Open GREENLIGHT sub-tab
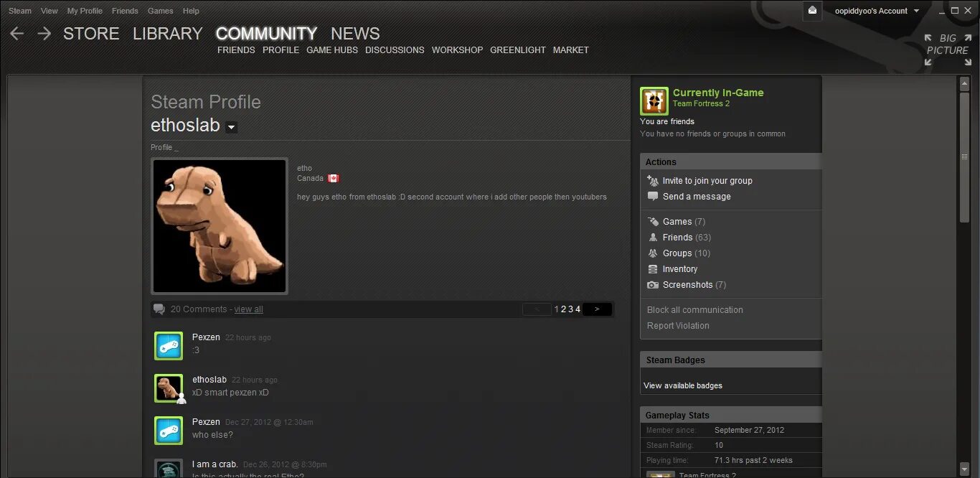The image size is (980, 478). tap(518, 50)
